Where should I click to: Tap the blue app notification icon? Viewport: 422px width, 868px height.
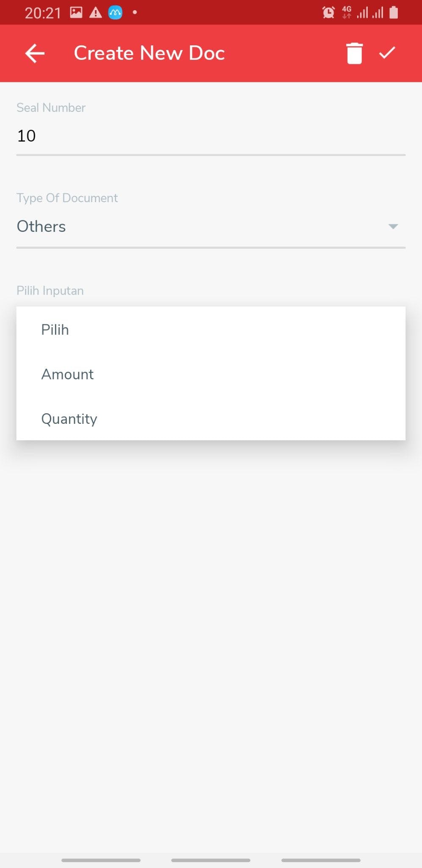point(115,13)
